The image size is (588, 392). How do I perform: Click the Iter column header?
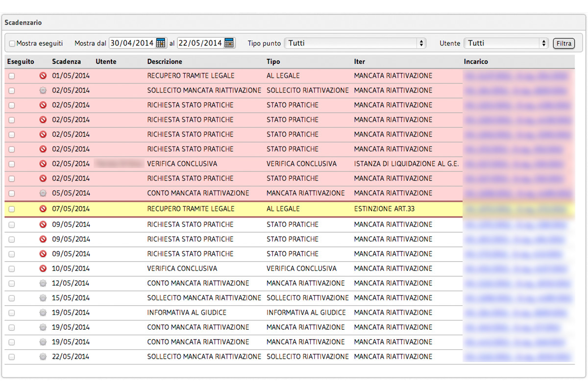360,62
